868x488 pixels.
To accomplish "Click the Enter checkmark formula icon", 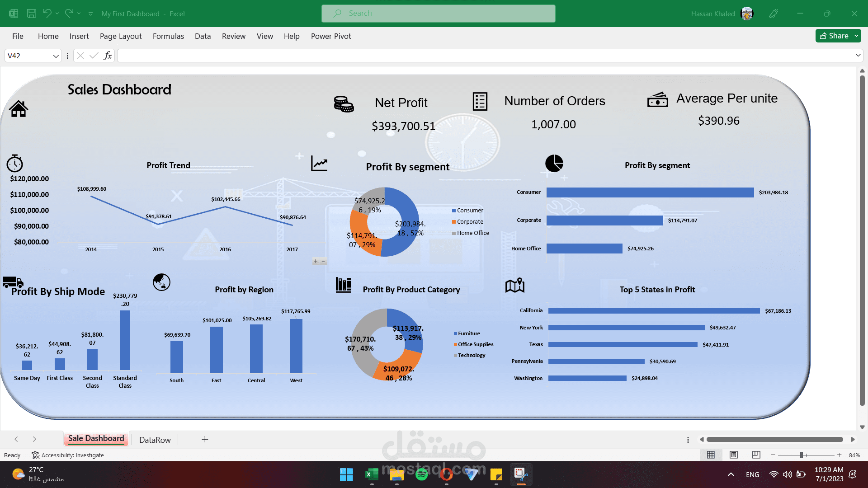I will [x=94, y=56].
